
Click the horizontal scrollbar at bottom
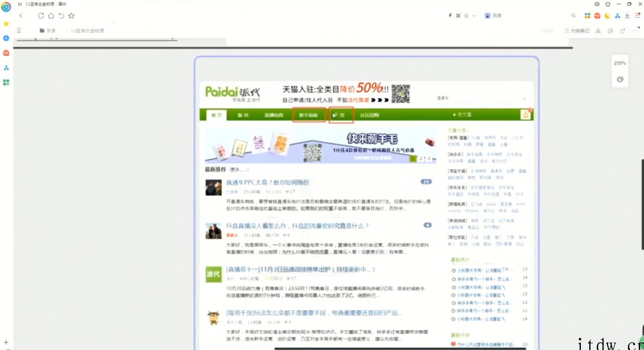[401, 348]
